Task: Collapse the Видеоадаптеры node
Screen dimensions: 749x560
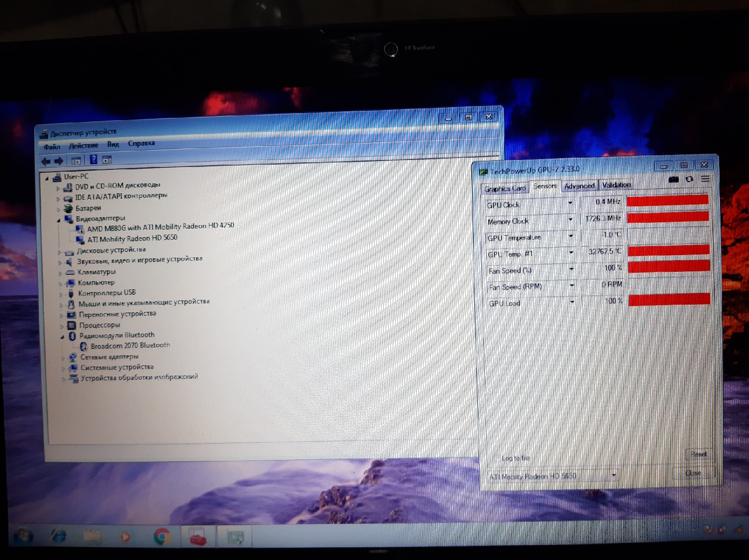Action: (x=59, y=220)
